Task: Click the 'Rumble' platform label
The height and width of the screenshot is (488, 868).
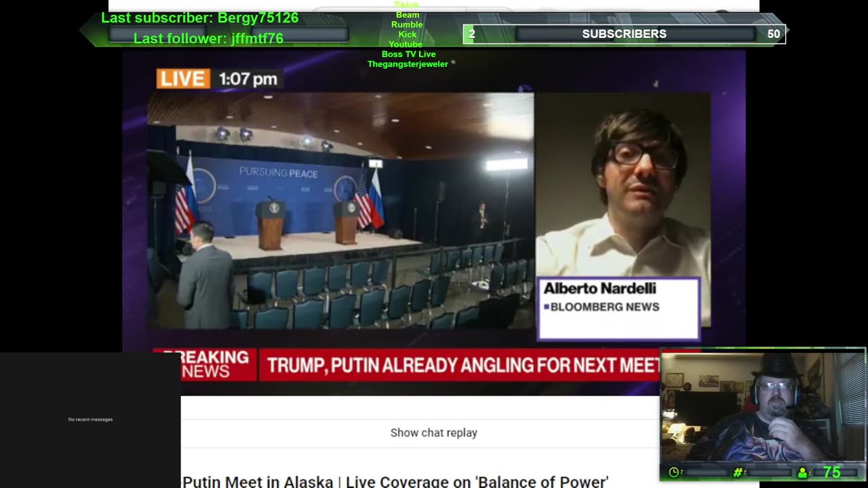Action: tap(407, 24)
